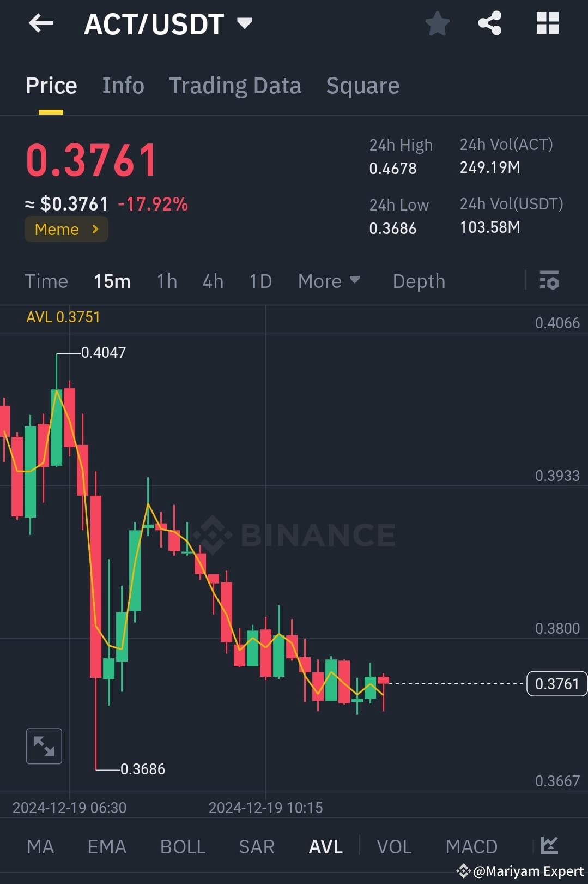Tap the 0.3761 price label on the right
The image size is (588, 884).
[556, 683]
